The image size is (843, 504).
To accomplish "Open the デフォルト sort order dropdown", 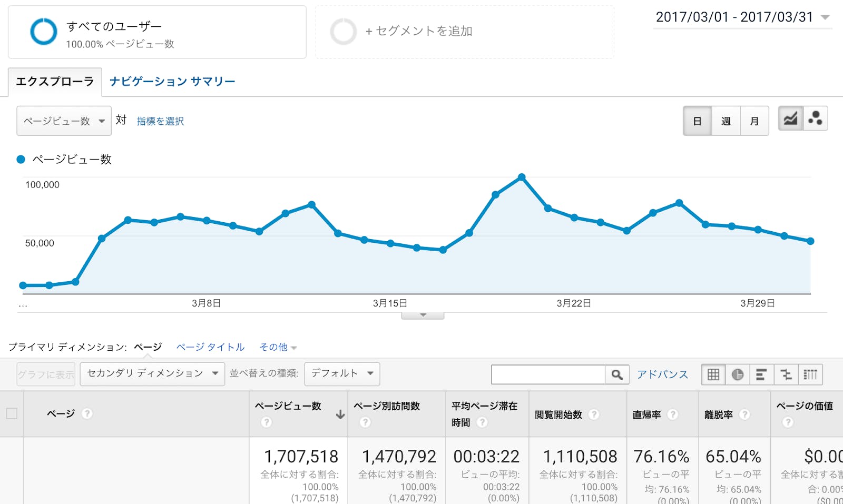I will coord(341,373).
